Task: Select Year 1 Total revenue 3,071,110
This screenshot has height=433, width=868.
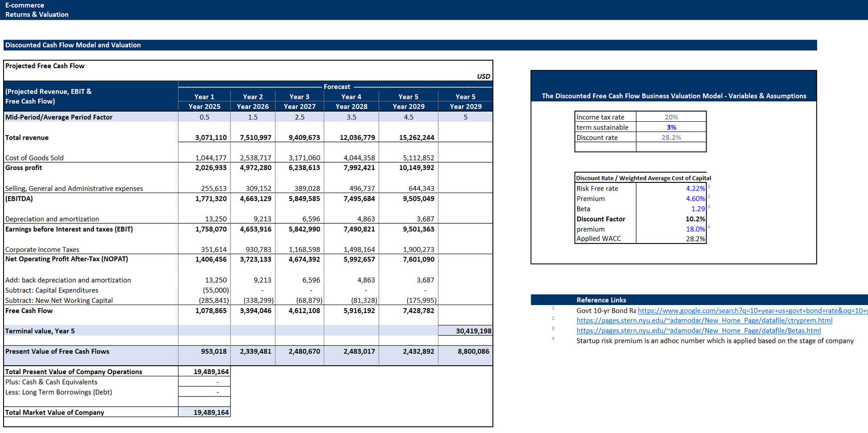Action: (204, 138)
